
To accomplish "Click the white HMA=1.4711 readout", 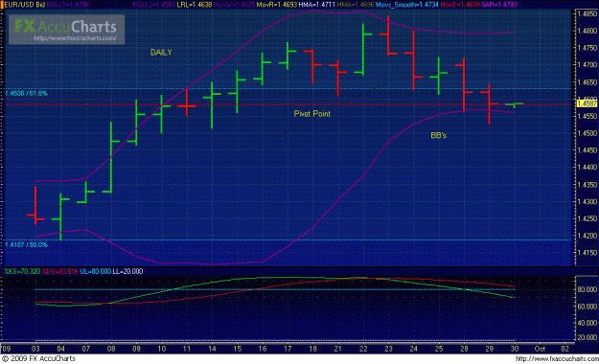I will point(316,5).
